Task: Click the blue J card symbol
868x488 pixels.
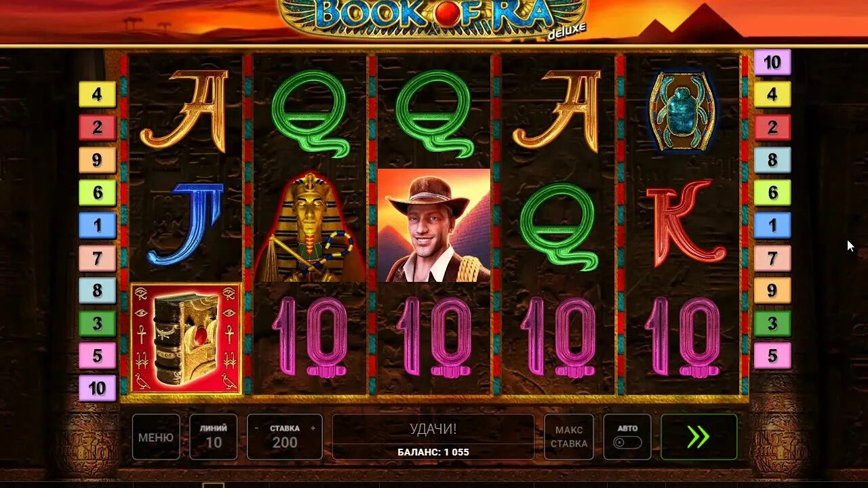Action: point(186,223)
